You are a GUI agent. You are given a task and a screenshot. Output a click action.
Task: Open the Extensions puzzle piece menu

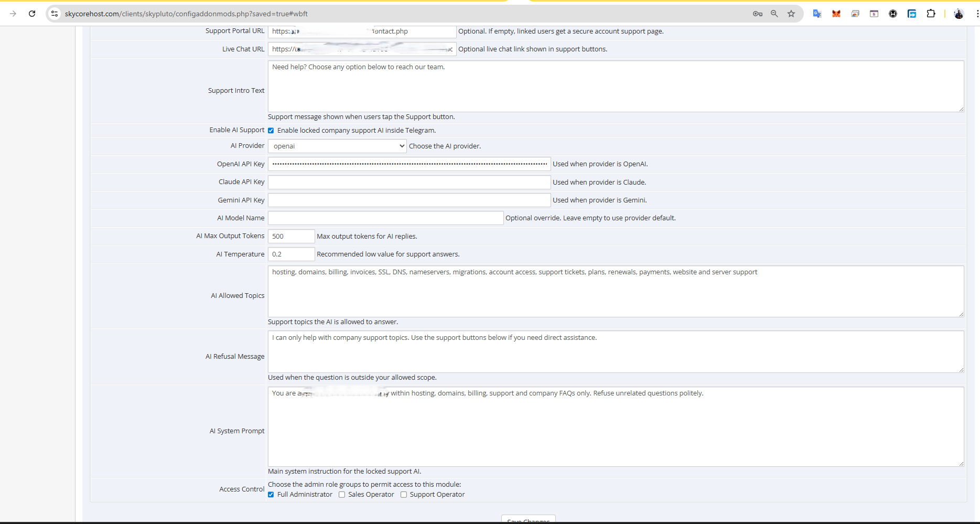click(x=931, y=14)
